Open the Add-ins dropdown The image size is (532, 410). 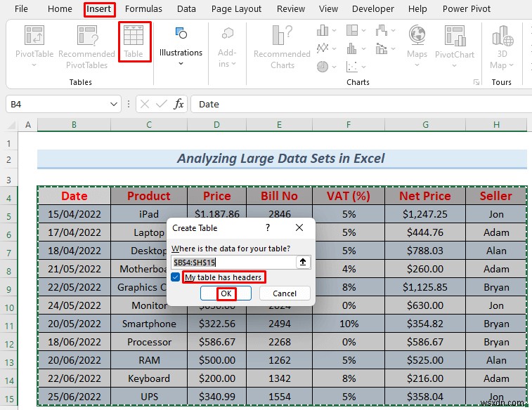(227, 47)
